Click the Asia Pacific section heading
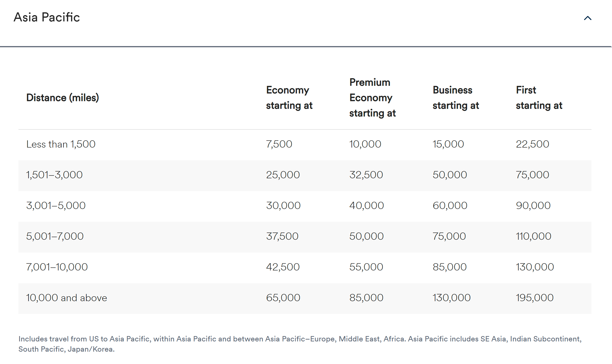 coord(47,17)
